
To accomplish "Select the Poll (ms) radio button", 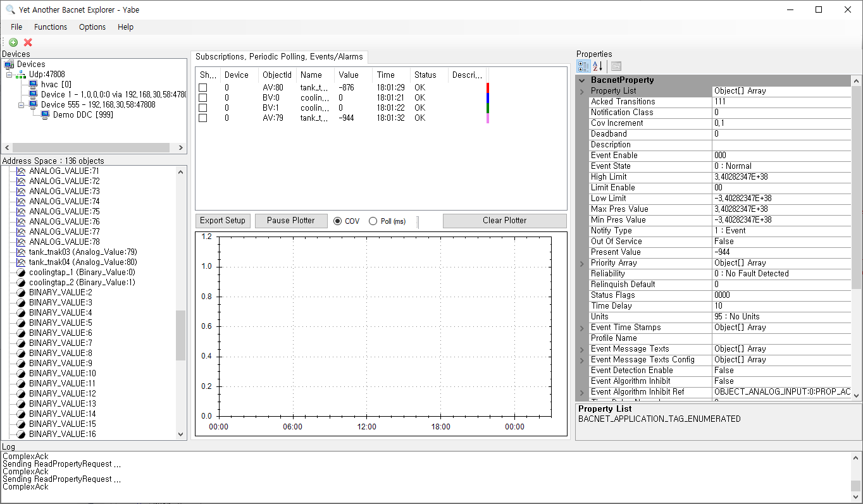I will click(x=373, y=221).
